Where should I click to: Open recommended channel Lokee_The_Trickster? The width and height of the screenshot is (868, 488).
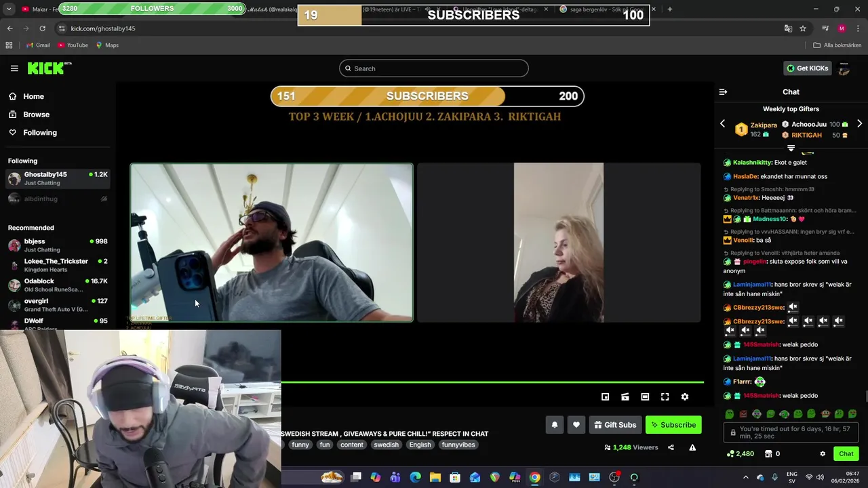point(58,265)
